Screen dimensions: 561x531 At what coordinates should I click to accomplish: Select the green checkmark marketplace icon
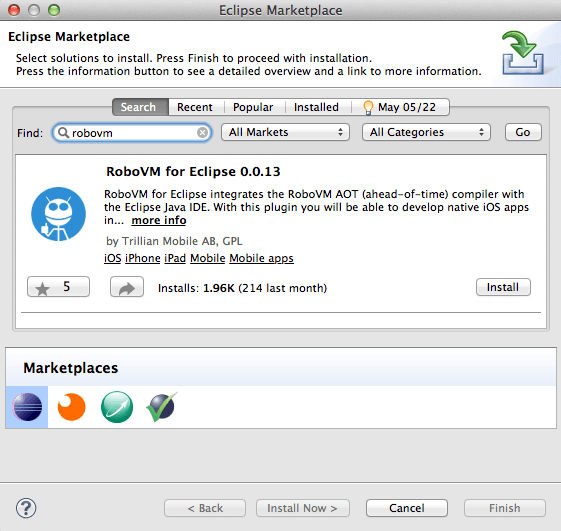(x=162, y=406)
